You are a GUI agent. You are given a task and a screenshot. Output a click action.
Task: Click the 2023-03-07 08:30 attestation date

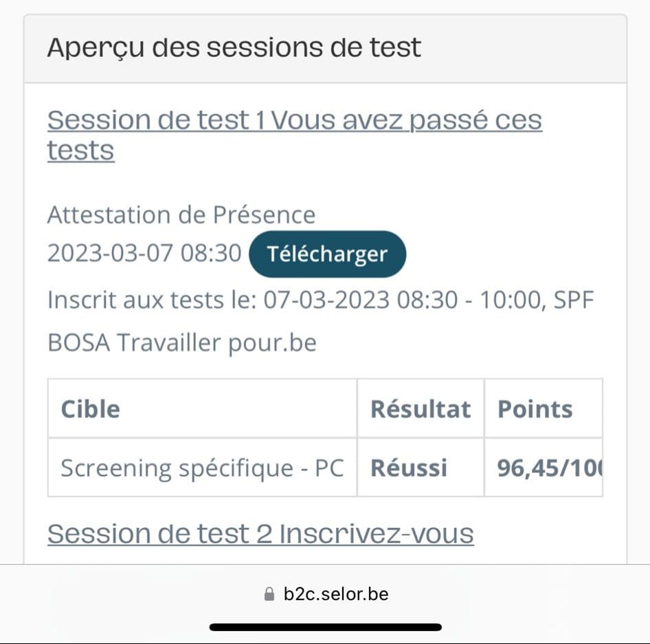144,254
